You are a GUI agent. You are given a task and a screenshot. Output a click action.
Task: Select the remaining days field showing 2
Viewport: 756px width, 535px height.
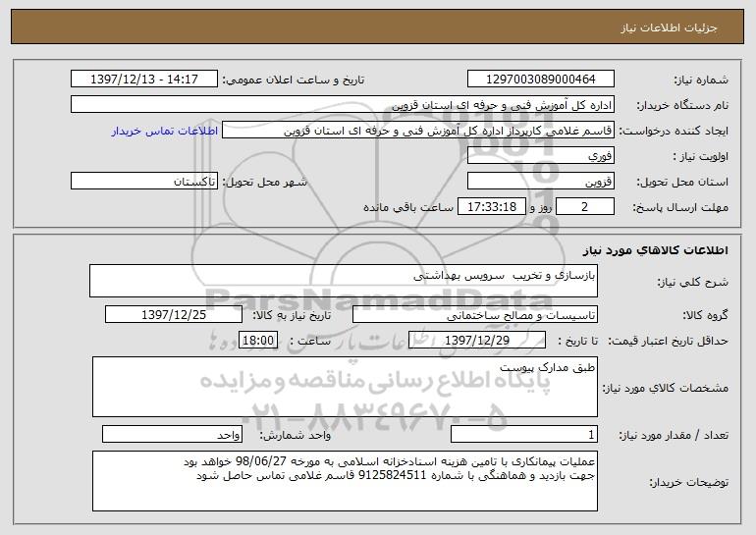click(585, 206)
